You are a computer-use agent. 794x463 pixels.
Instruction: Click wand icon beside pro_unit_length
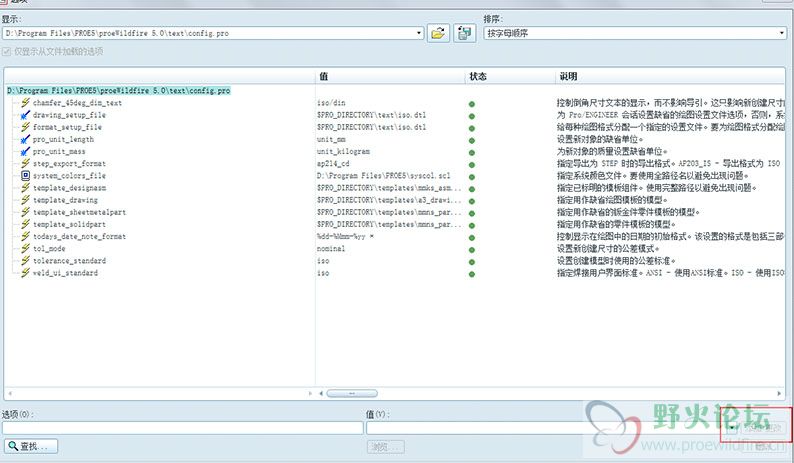click(25, 139)
